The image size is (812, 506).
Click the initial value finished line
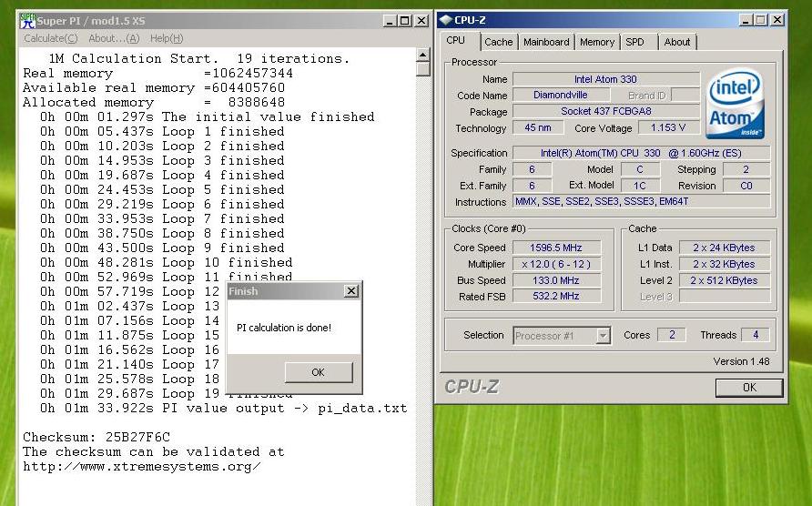(x=208, y=117)
